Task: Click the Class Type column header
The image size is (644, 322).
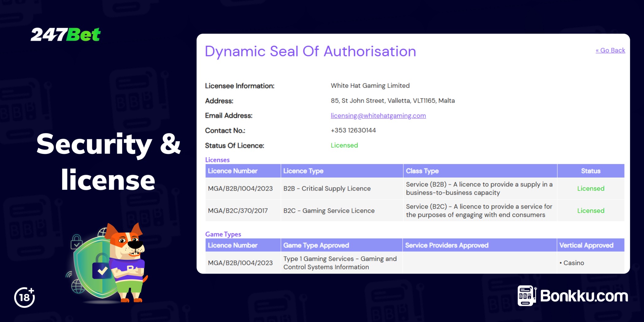Action: pos(422,171)
